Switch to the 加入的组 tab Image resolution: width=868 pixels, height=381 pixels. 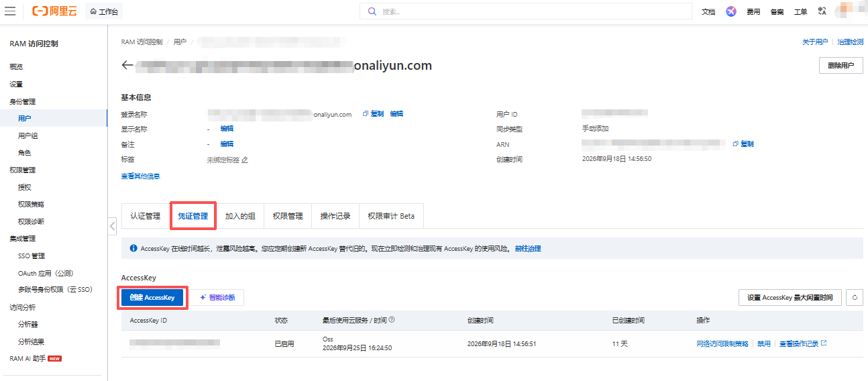(240, 216)
